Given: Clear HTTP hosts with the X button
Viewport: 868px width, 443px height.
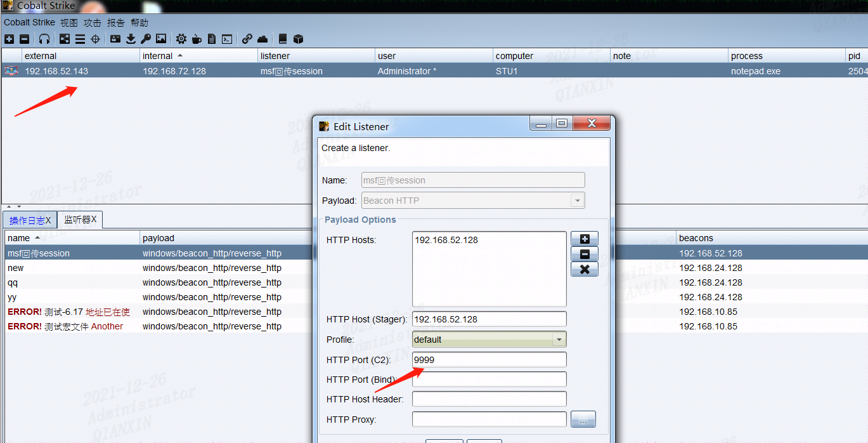Looking at the screenshot, I should [585, 269].
